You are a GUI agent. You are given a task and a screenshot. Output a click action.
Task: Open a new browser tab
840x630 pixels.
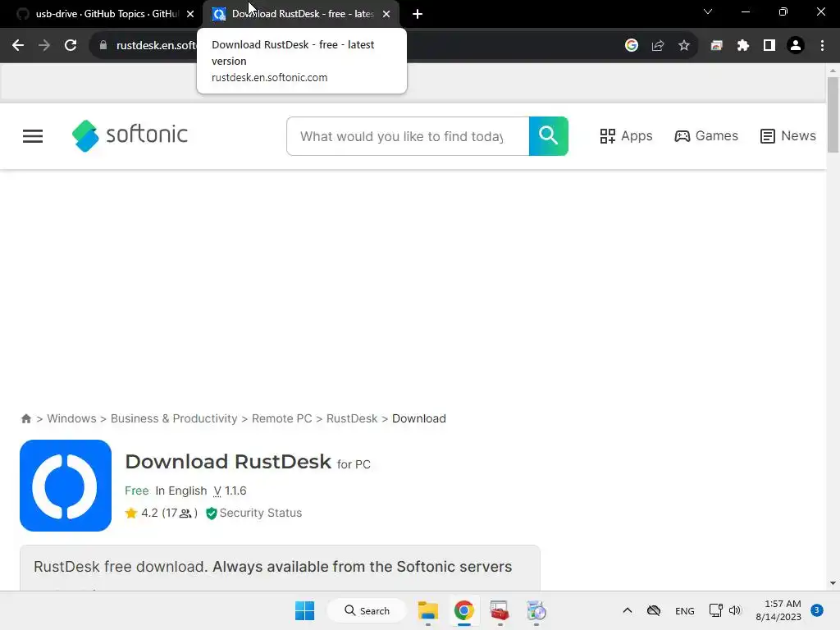(x=418, y=14)
